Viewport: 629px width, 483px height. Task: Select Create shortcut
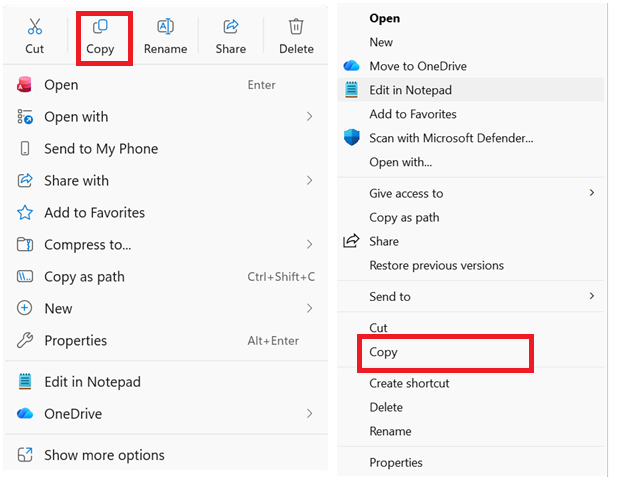[x=471, y=383]
